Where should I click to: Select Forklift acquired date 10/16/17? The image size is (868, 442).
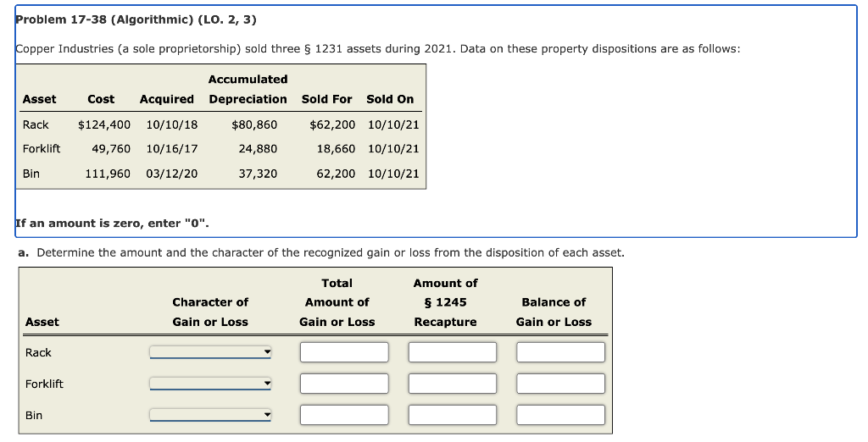pos(172,149)
